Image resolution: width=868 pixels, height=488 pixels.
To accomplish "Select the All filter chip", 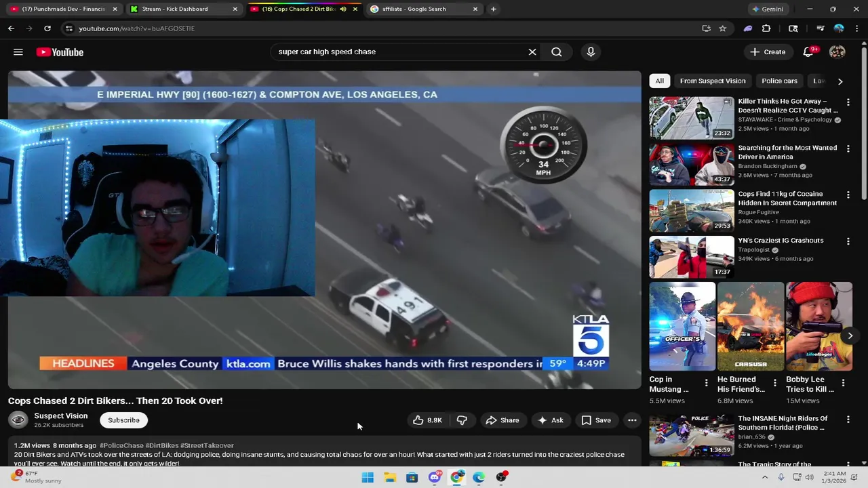I will pos(660,81).
